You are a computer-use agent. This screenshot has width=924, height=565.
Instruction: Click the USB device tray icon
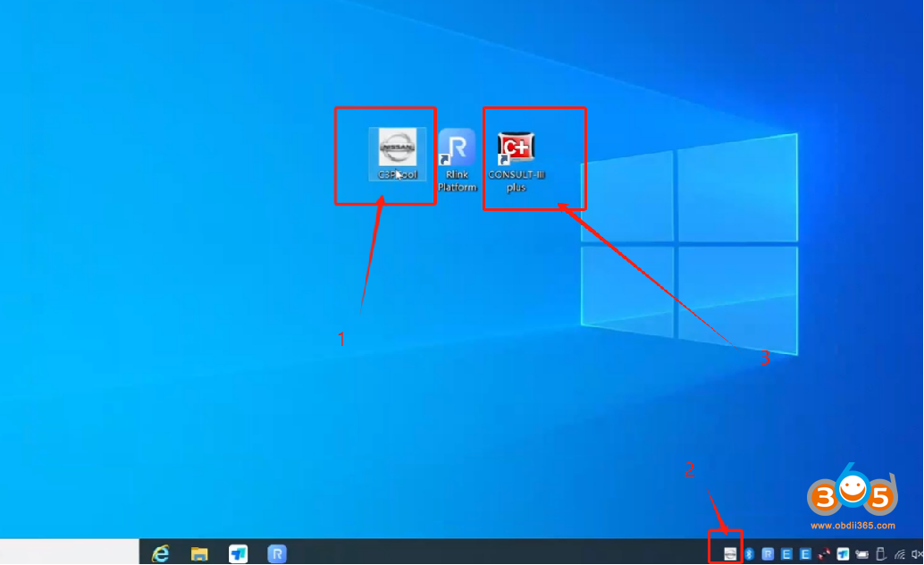(x=880, y=554)
